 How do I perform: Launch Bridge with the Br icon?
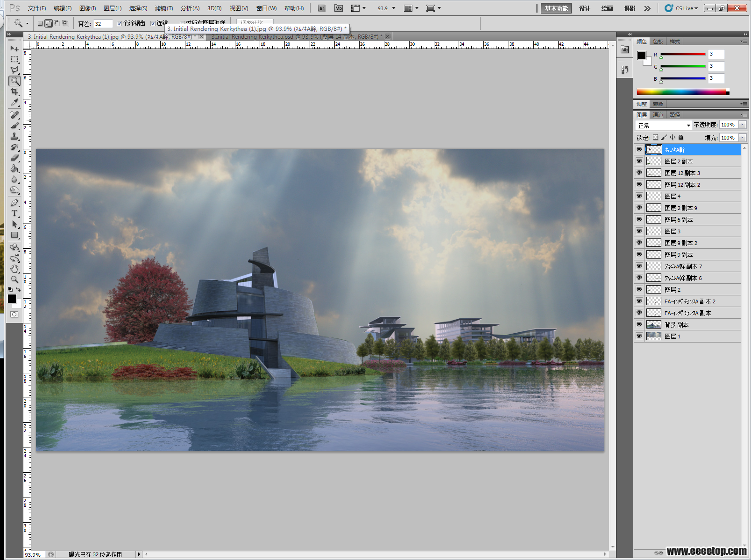point(322,8)
